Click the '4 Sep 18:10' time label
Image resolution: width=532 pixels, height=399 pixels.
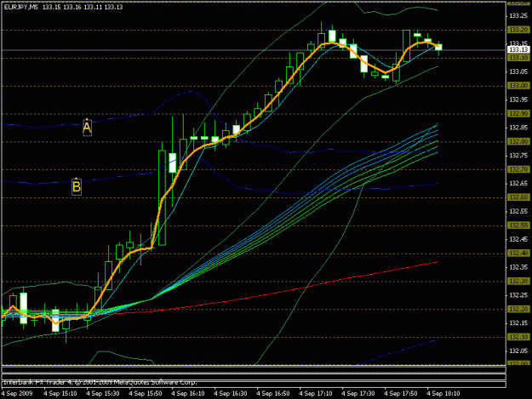pos(443,394)
